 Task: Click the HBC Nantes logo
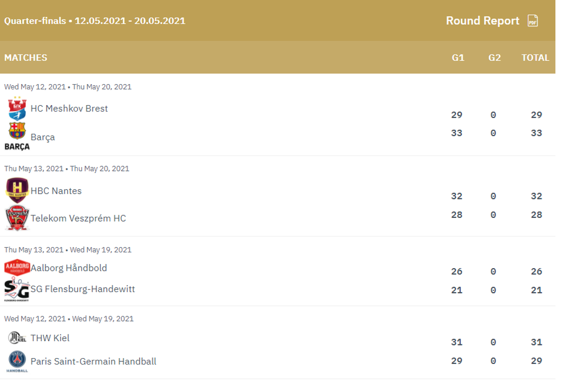coord(17,190)
